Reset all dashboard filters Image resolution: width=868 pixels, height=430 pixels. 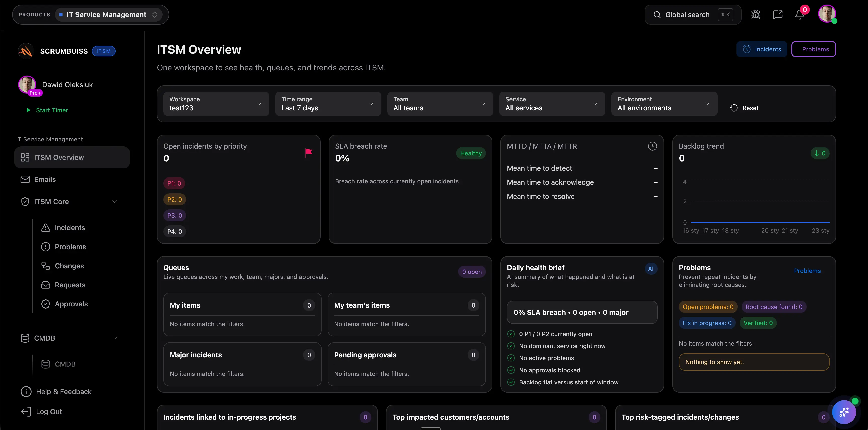click(x=745, y=108)
